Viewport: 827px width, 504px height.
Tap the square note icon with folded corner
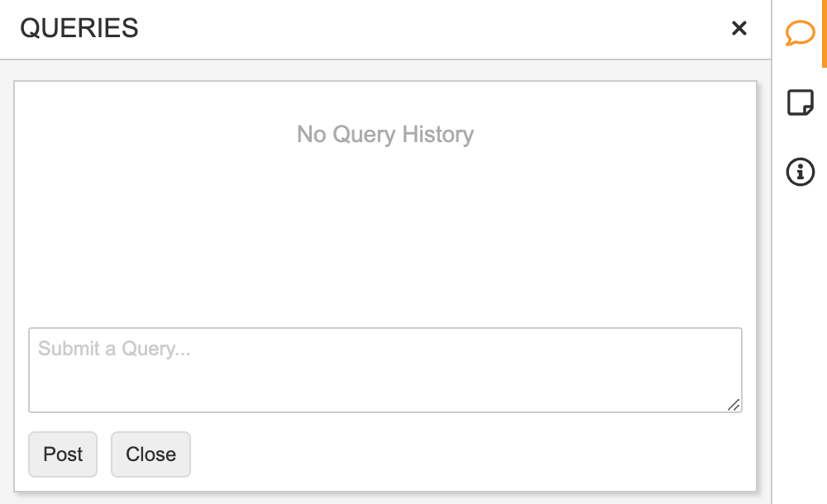[800, 103]
